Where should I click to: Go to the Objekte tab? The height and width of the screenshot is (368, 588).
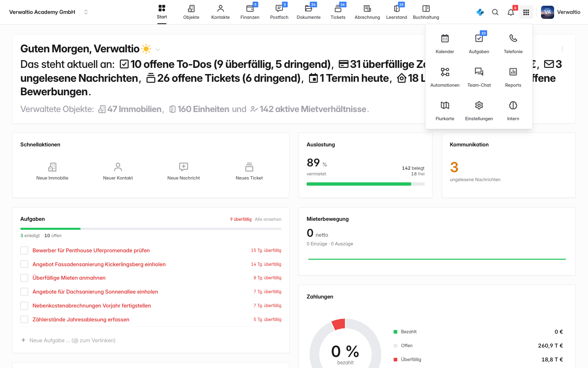pyautogui.click(x=191, y=12)
